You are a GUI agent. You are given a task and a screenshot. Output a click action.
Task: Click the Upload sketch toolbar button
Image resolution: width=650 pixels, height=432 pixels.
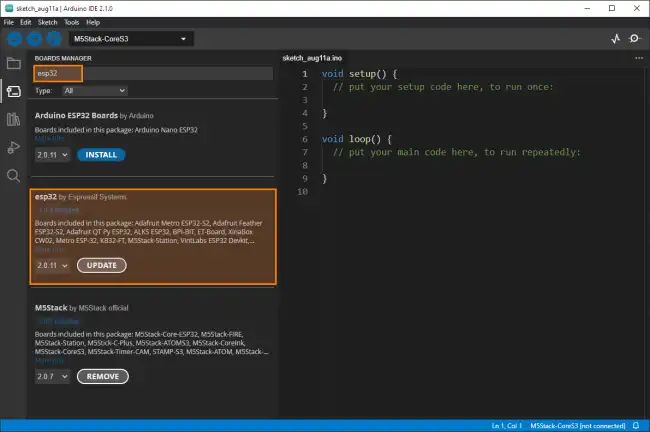pos(34,39)
